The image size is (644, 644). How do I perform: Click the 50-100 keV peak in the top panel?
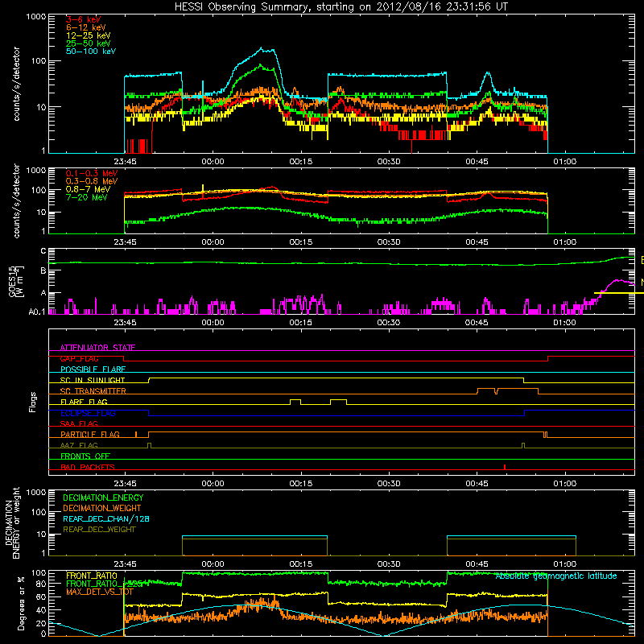[x=262, y=48]
